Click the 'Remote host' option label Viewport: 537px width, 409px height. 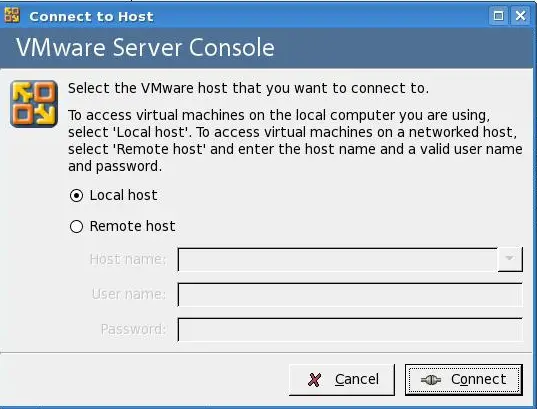point(133,226)
